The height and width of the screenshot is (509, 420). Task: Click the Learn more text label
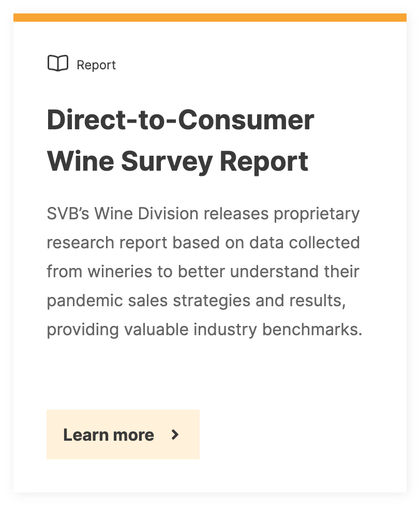click(x=109, y=435)
